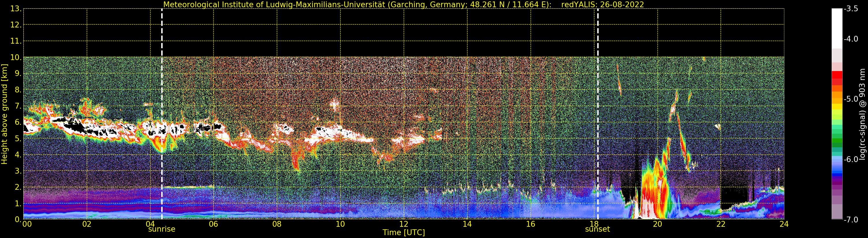Click the white dashed sunset line

pyautogui.click(x=598, y=114)
